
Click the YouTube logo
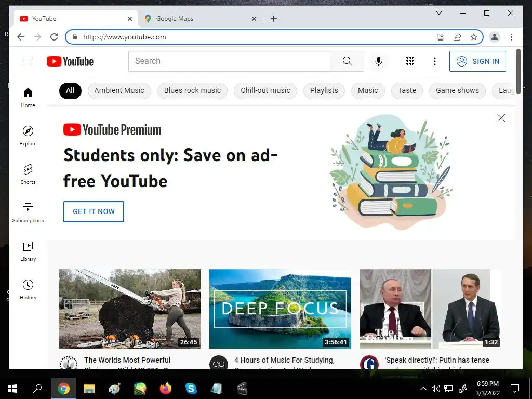tap(70, 61)
